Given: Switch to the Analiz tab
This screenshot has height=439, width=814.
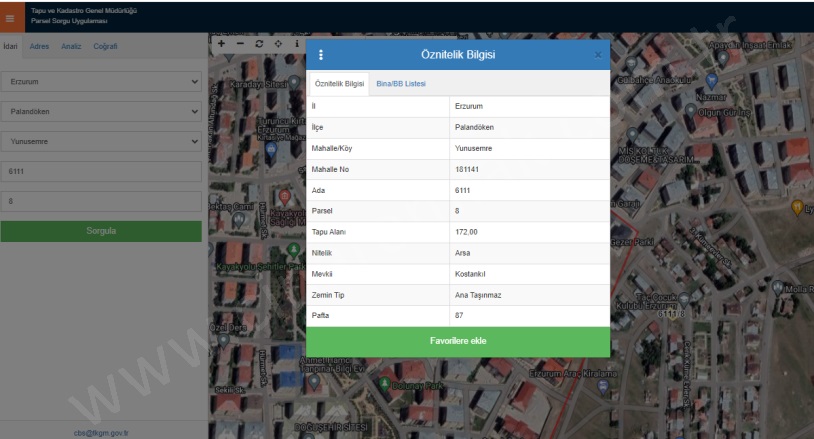Looking at the screenshot, I should tap(70, 47).
